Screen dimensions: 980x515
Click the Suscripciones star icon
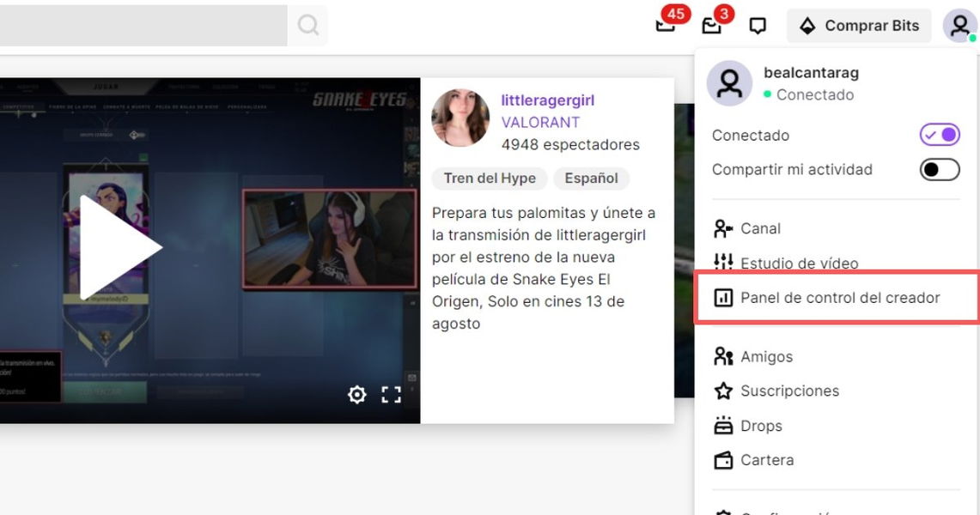723,391
